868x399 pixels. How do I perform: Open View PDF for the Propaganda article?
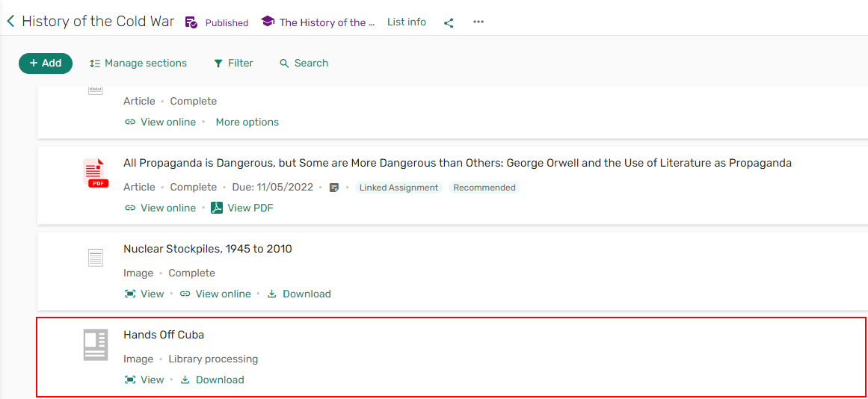(x=242, y=208)
